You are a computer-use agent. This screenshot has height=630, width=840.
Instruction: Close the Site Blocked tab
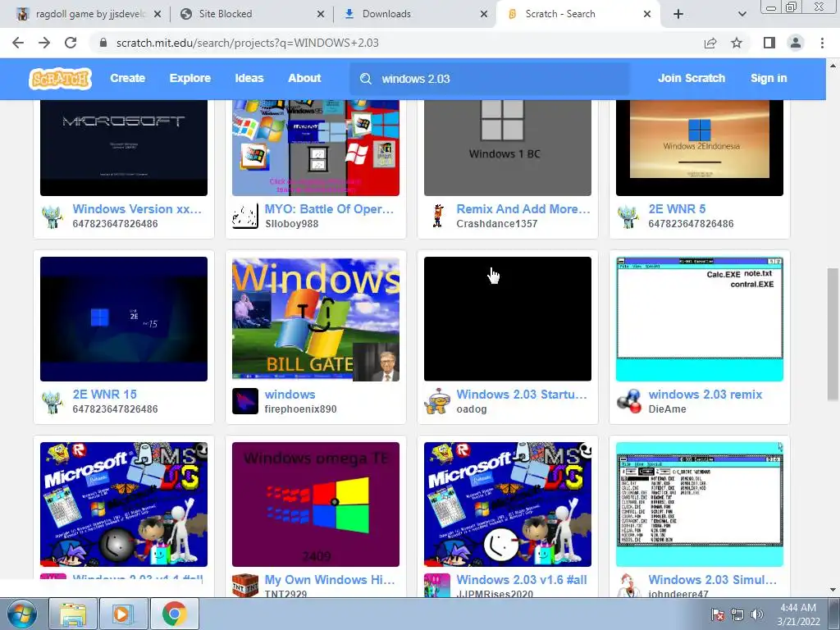(x=321, y=15)
